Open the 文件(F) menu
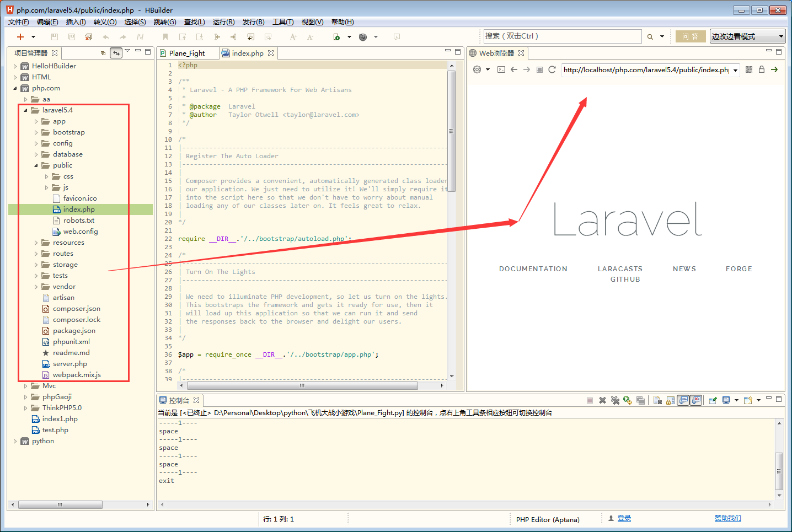This screenshot has height=532, width=792. pyautogui.click(x=19, y=22)
